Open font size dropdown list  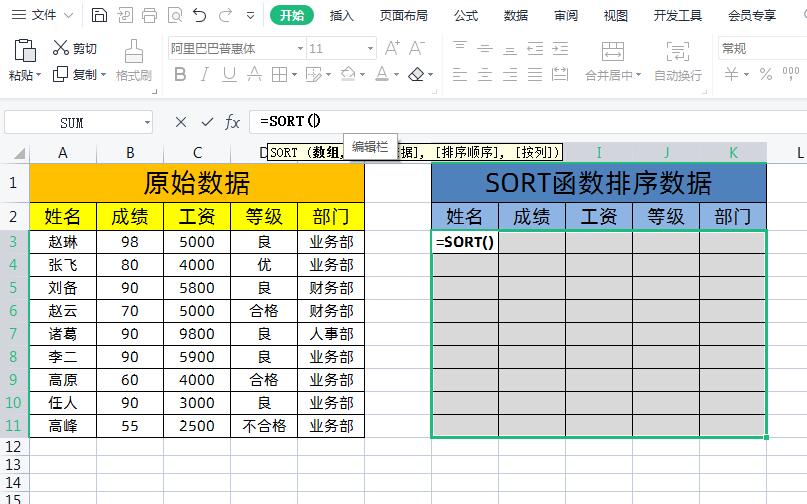click(370, 48)
